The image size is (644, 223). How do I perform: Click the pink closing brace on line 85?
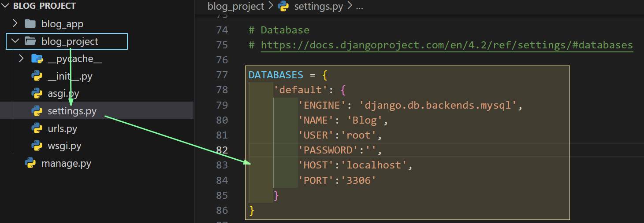click(x=276, y=195)
